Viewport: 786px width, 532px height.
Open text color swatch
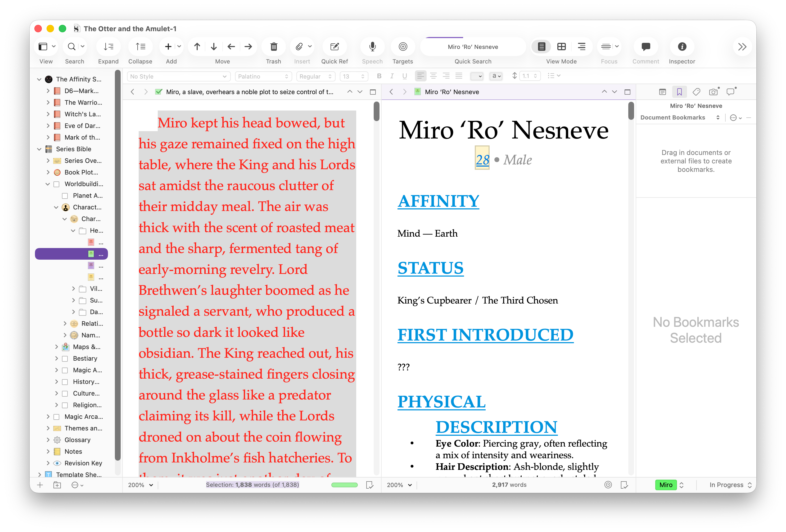pyautogui.click(x=477, y=76)
